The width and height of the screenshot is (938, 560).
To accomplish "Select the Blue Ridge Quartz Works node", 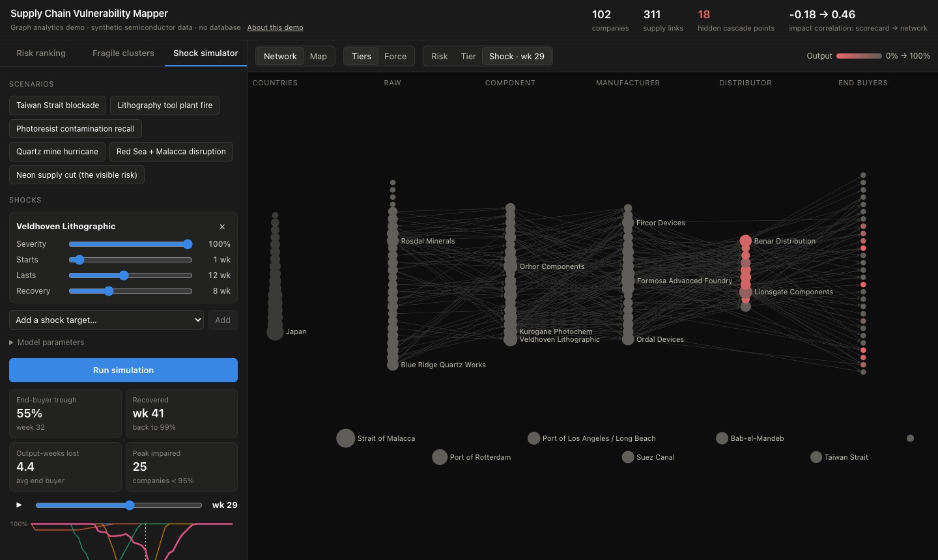I will tap(393, 365).
